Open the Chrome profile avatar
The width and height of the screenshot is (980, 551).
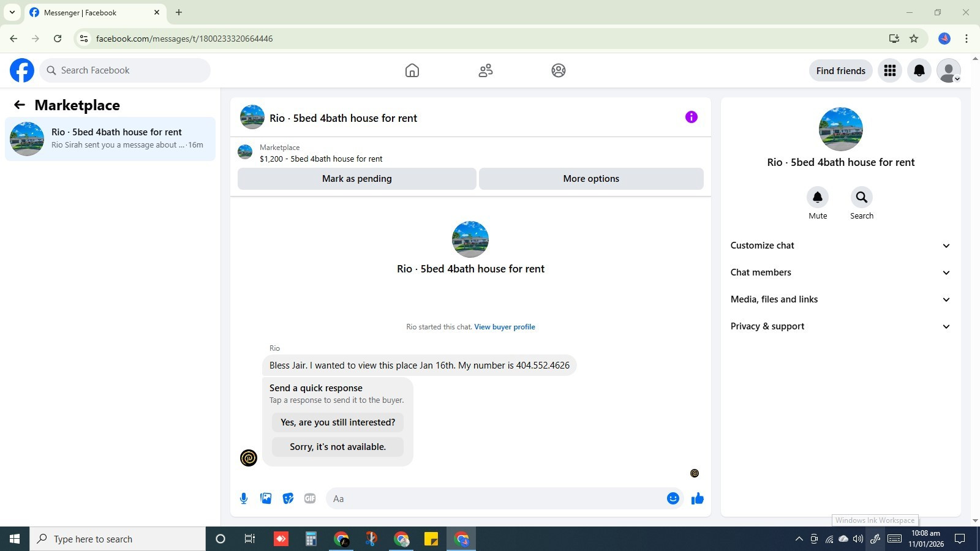[944, 39]
